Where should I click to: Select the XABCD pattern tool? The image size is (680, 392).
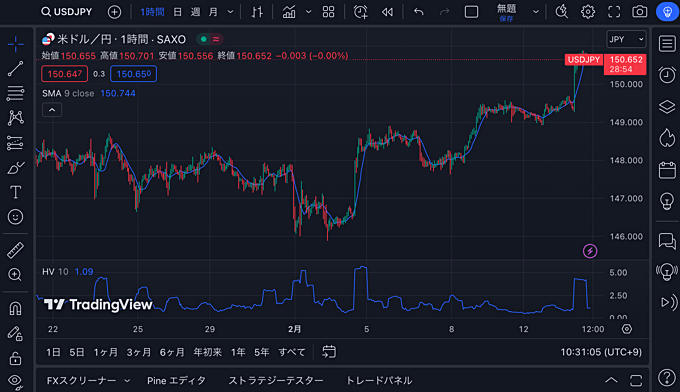(x=16, y=118)
